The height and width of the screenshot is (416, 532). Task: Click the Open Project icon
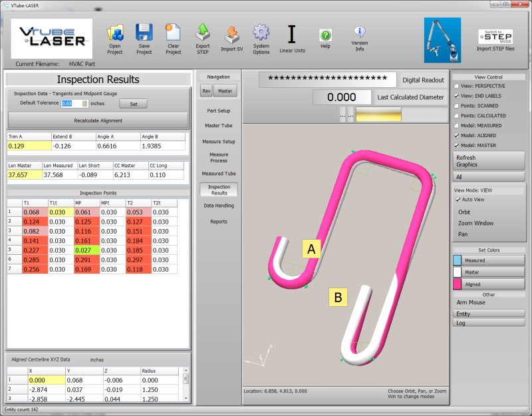[x=115, y=33]
